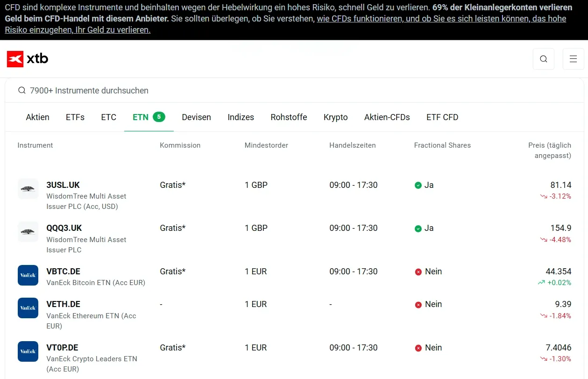Click red cross icon in VETH.DE row
Screen dimensions: 588x379
[418, 305]
